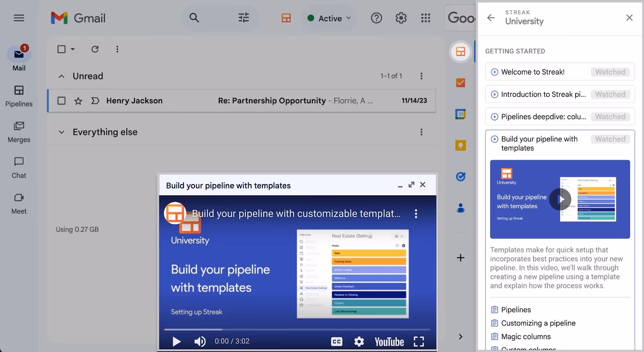Open the Streak icon in Gmail header
This screenshot has width=644, height=352.
(286, 18)
